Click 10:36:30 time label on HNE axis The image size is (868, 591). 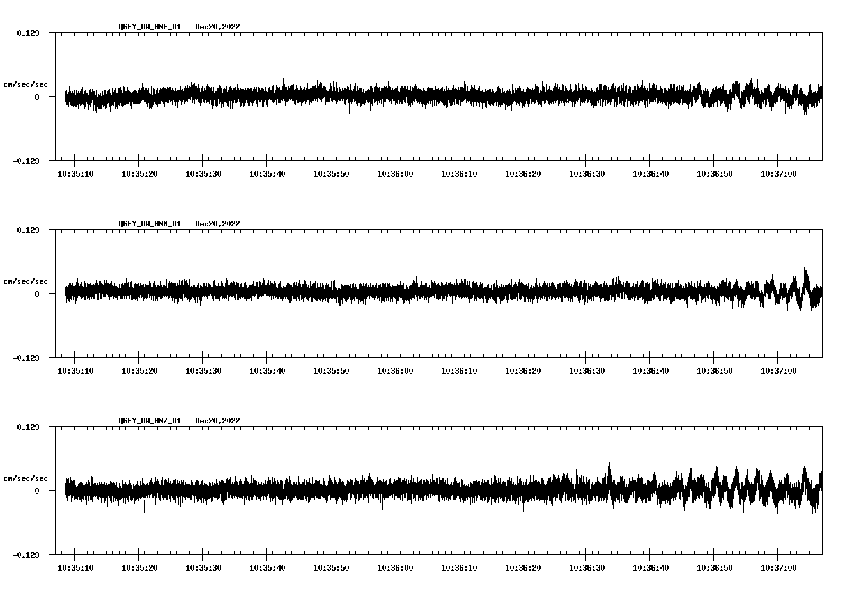click(x=587, y=174)
